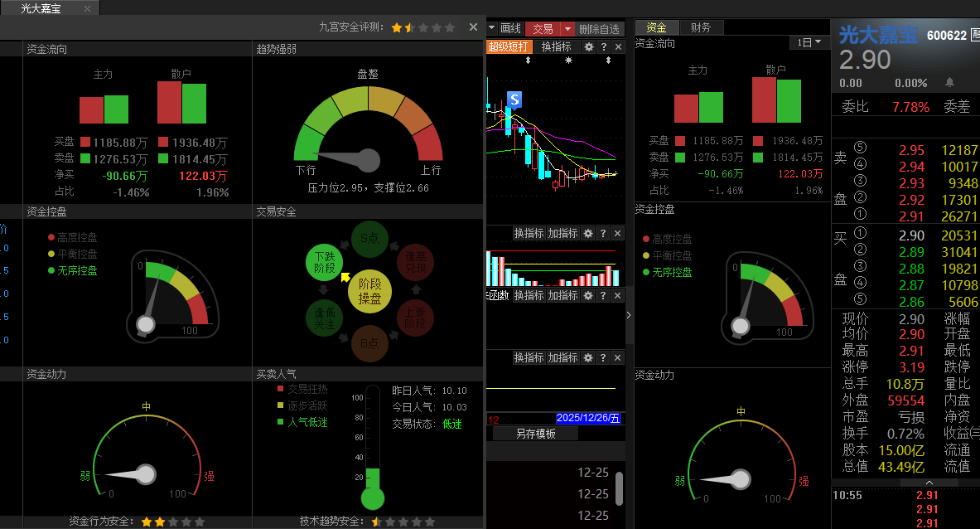Open gear settings of volume bar indicator panel
980x529 pixels.
[587, 233]
